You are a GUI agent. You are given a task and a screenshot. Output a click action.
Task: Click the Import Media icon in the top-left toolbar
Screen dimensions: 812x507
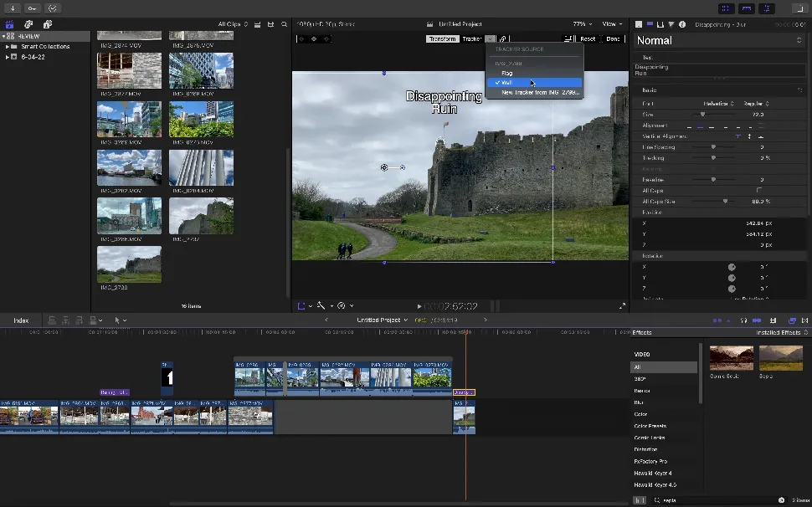click(x=13, y=8)
